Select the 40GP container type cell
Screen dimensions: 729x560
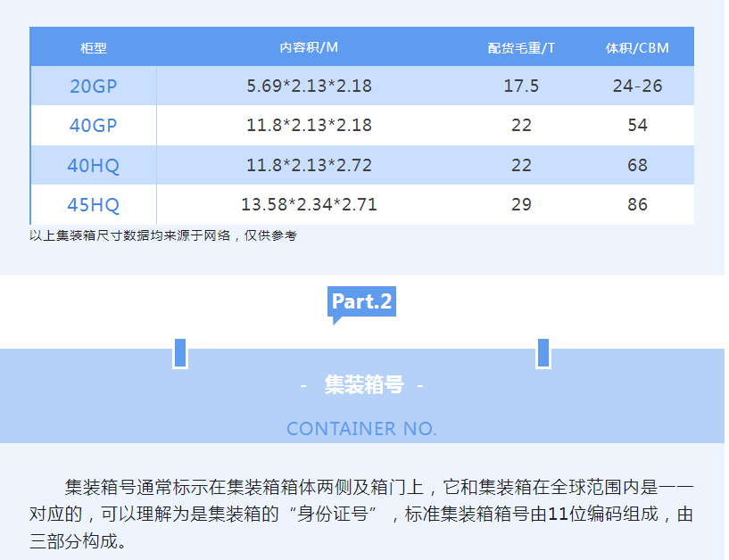click(94, 126)
